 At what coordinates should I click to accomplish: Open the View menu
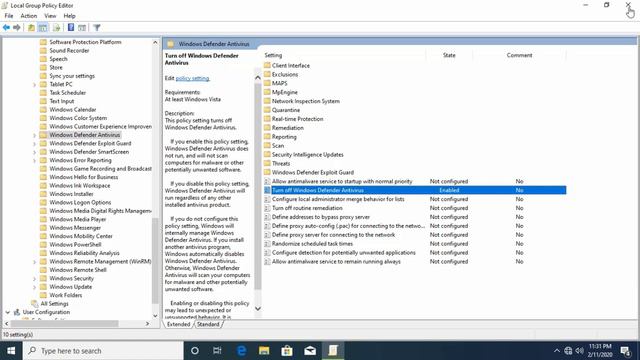[50, 16]
